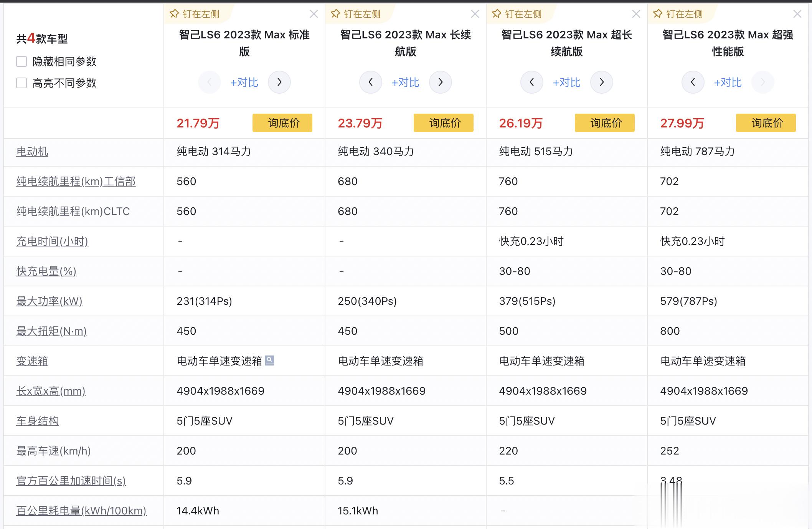Move the Max 超强性能版 column left with its arrow
812x529 pixels.
(693, 82)
